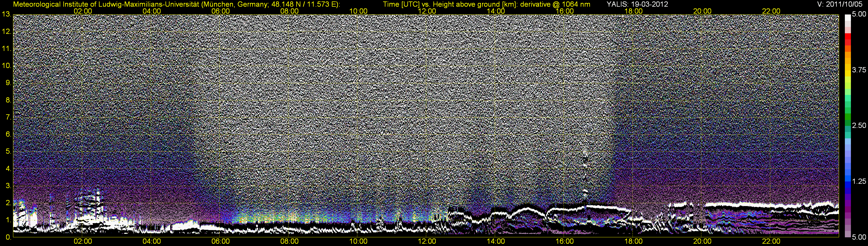This screenshot has height=246, width=868.
Task: Click the bottom 5.00 colorbar label
Action: pyautogui.click(x=859, y=237)
